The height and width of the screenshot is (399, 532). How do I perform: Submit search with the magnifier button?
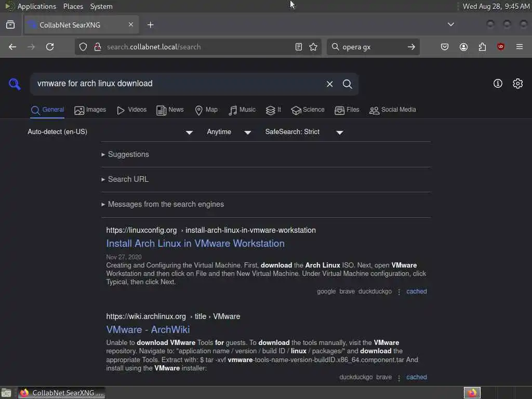[x=347, y=84]
